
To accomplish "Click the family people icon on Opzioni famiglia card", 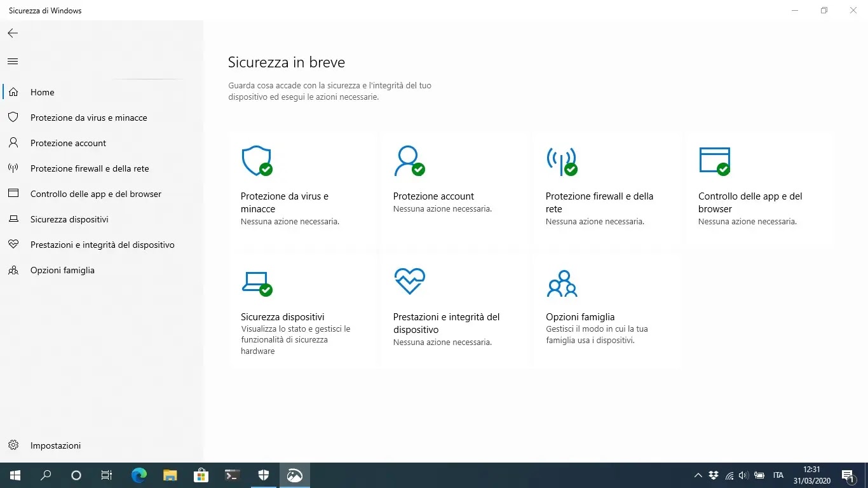I will [x=562, y=283].
